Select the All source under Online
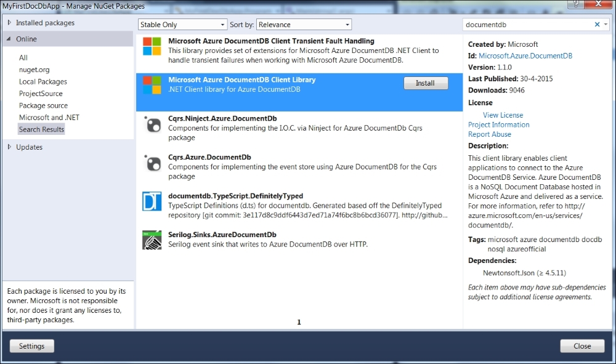The width and height of the screenshot is (616, 364). pyautogui.click(x=23, y=58)
